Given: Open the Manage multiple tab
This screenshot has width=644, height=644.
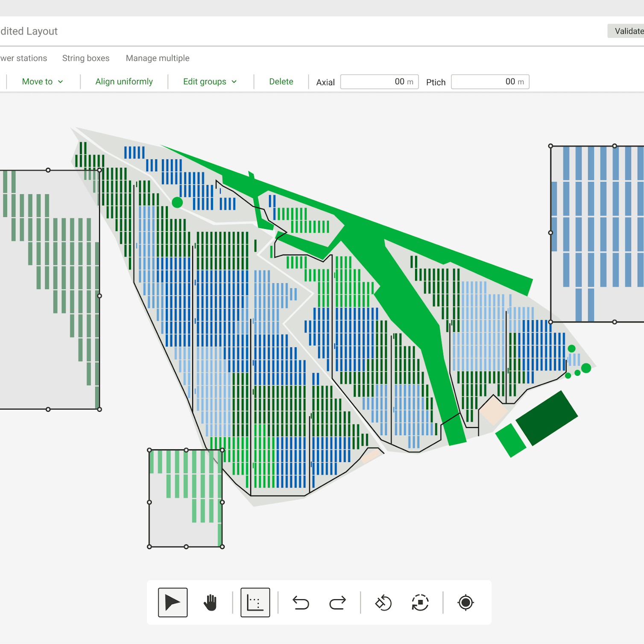Looking at the screenshot, I should (x=158, y=58).
